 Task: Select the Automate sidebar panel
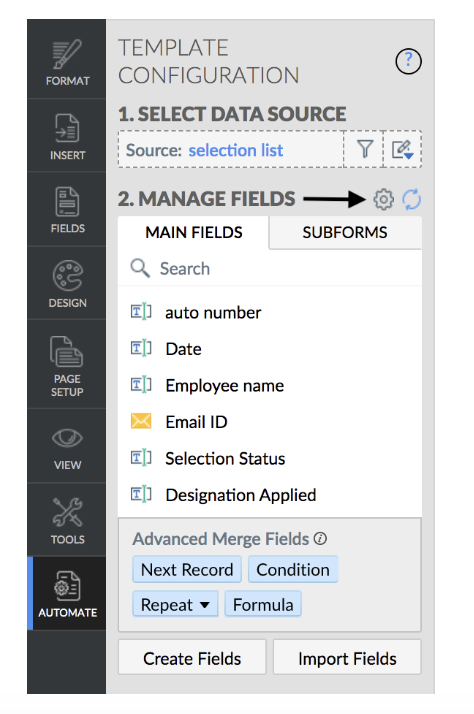tap(67, 593)
